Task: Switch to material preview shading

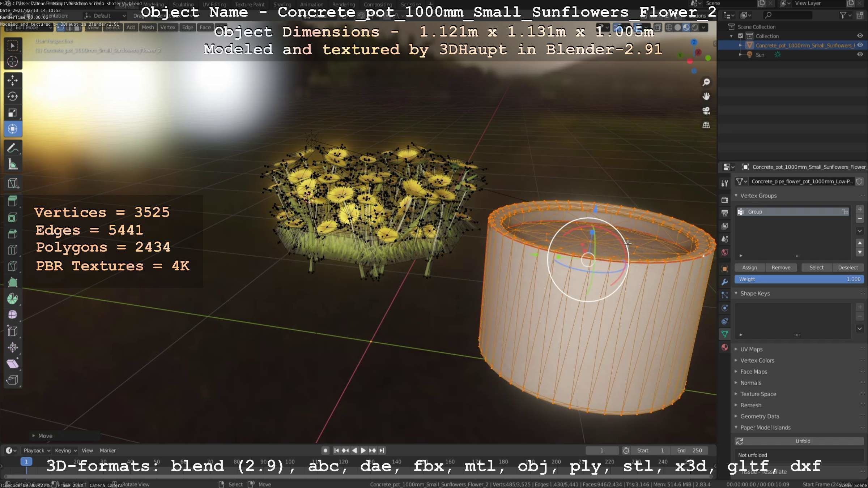Action: [x=686, y=27]
